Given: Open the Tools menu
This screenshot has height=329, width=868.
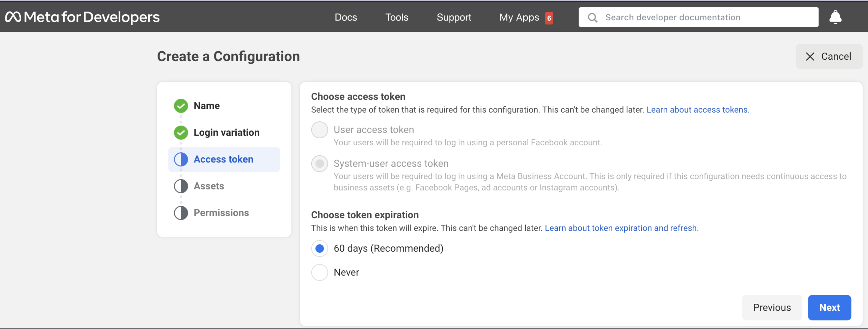Looking at the screenshot, I should [x=397, y=18].
